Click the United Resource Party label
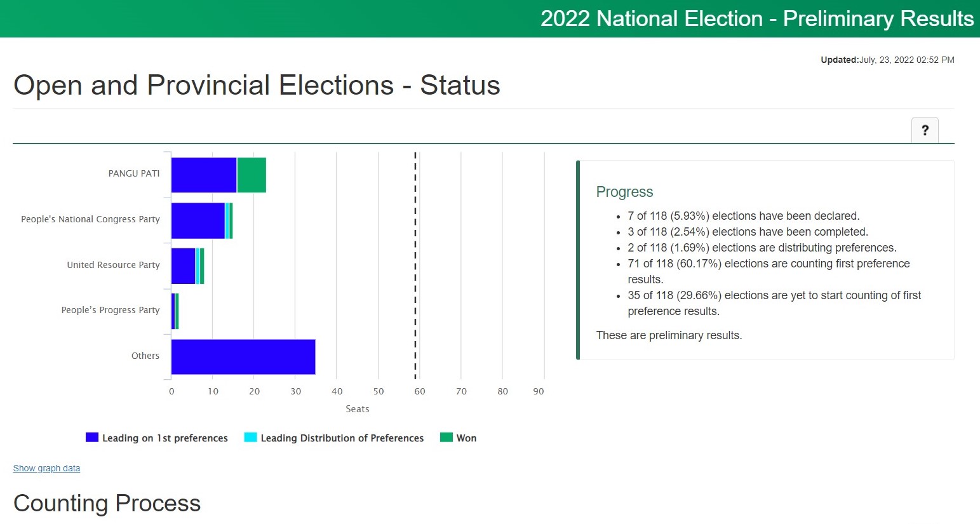The image size is (980, 524). tap(114, 265)
